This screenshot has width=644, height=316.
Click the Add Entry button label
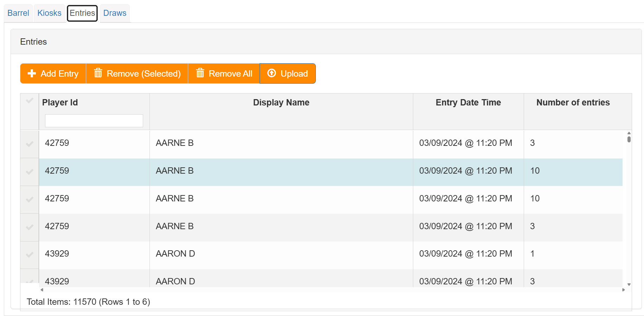(x=59, y=74)
